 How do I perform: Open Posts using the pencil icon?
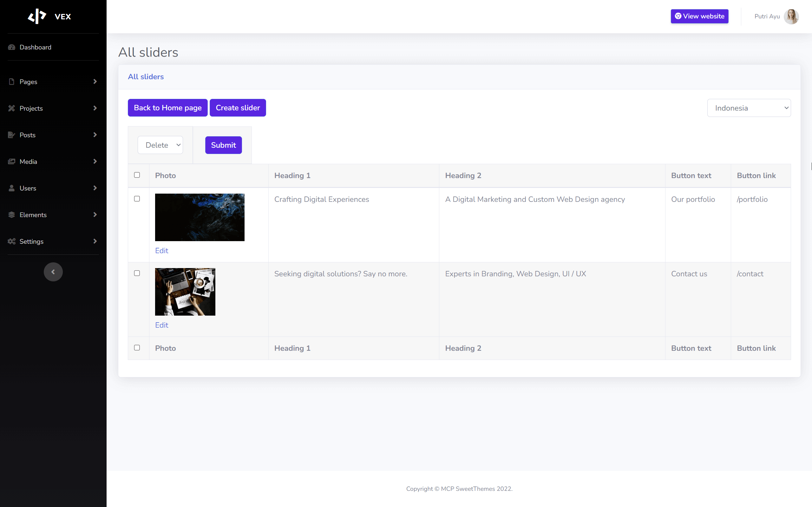[12, 135]
